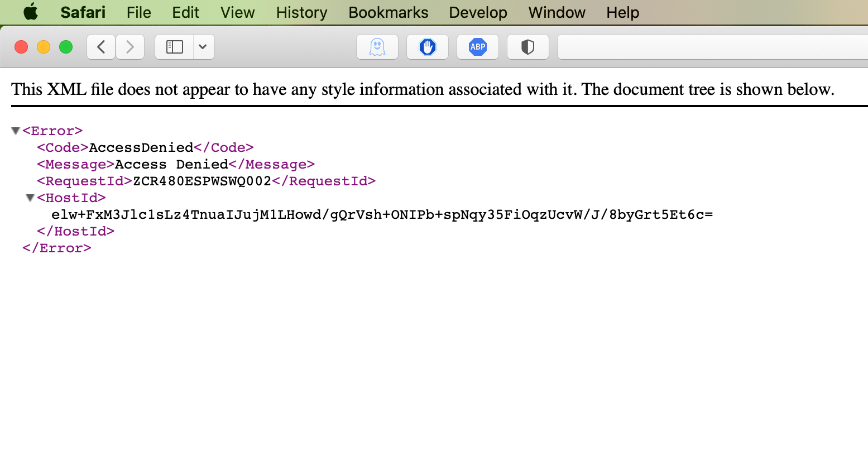
Task: Click the back navigation arrow
Action: 100,47
